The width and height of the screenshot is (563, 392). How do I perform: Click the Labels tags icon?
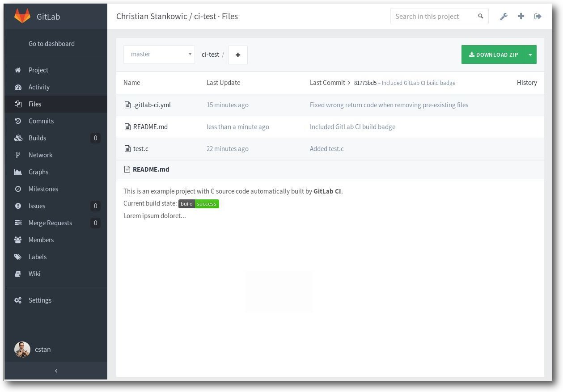18,257
